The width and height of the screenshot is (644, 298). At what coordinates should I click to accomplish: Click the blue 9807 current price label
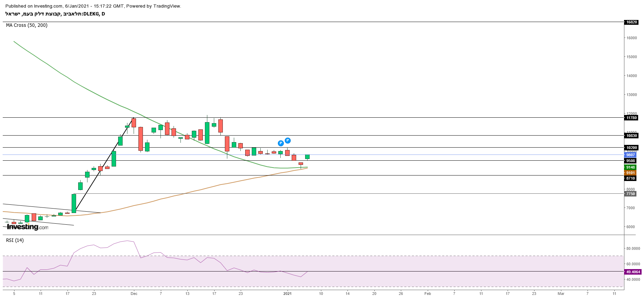pos(630,155)
